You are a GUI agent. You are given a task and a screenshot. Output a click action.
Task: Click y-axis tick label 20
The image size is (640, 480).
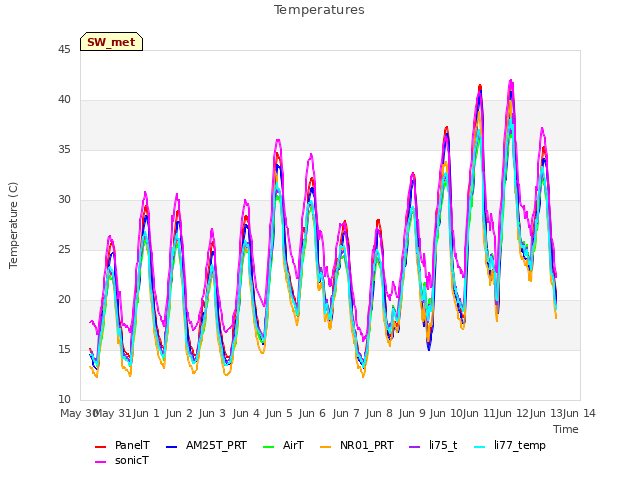click(x=64, y=300)
